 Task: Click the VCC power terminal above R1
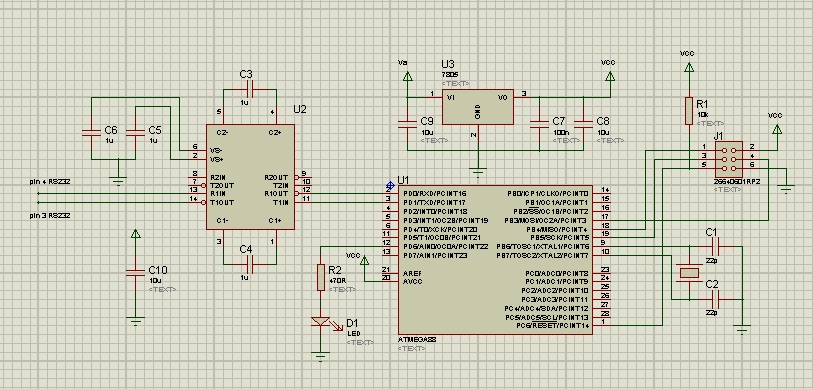click(689, 67)
